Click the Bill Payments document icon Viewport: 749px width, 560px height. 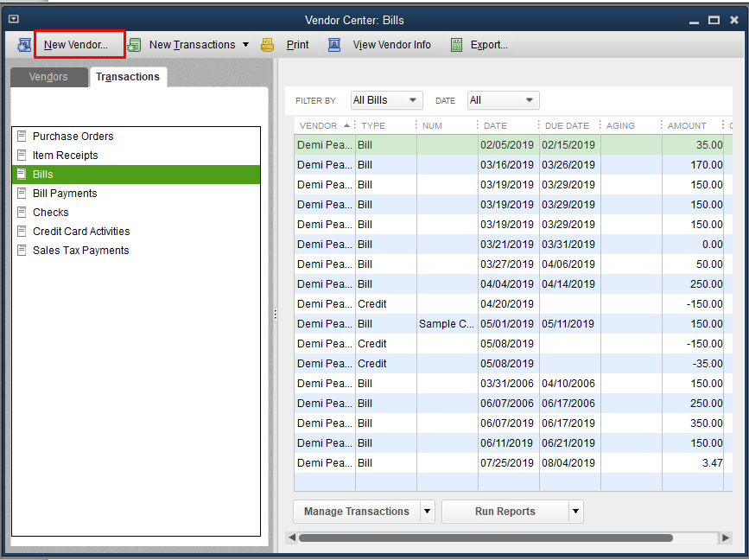click(22, 194)
